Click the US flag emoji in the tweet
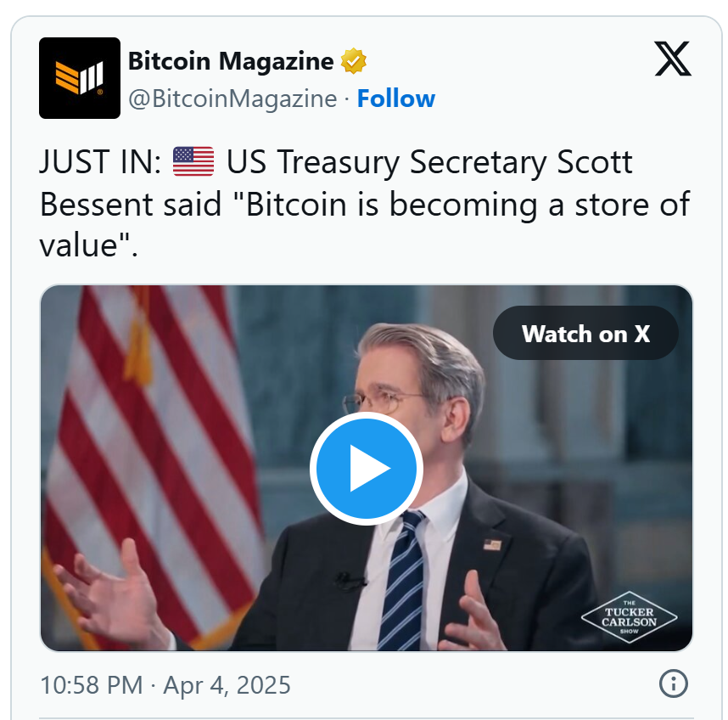 click(193, 161)
